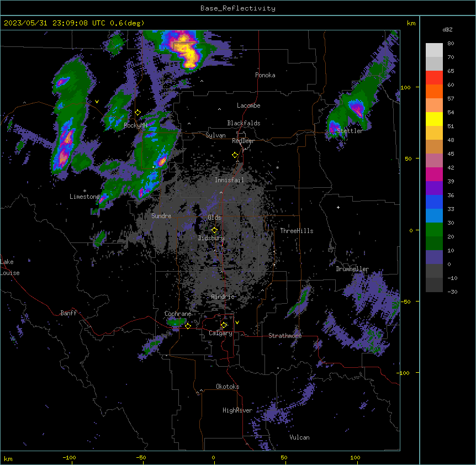
Task: Click the Strathmore label
Action: (285, 335)
